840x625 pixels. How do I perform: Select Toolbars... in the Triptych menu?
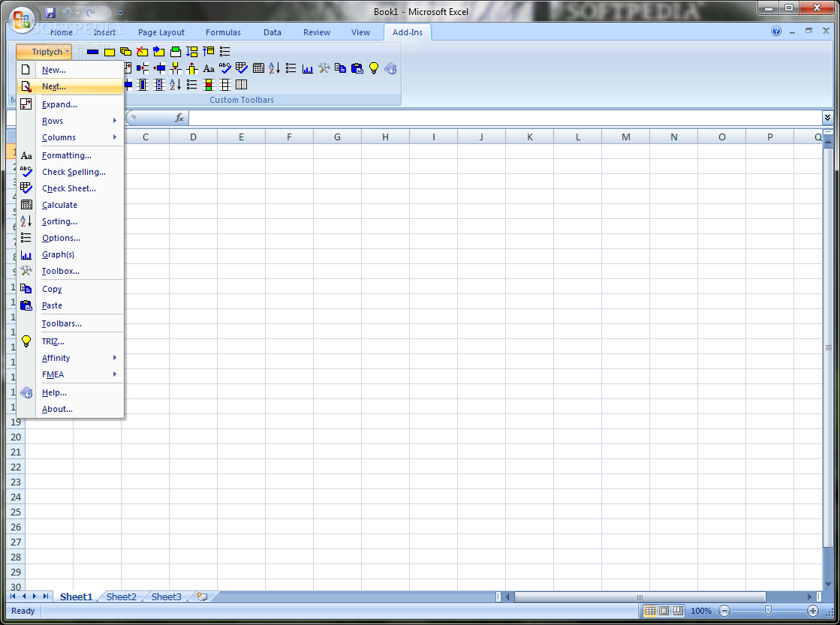pos(70,324)
